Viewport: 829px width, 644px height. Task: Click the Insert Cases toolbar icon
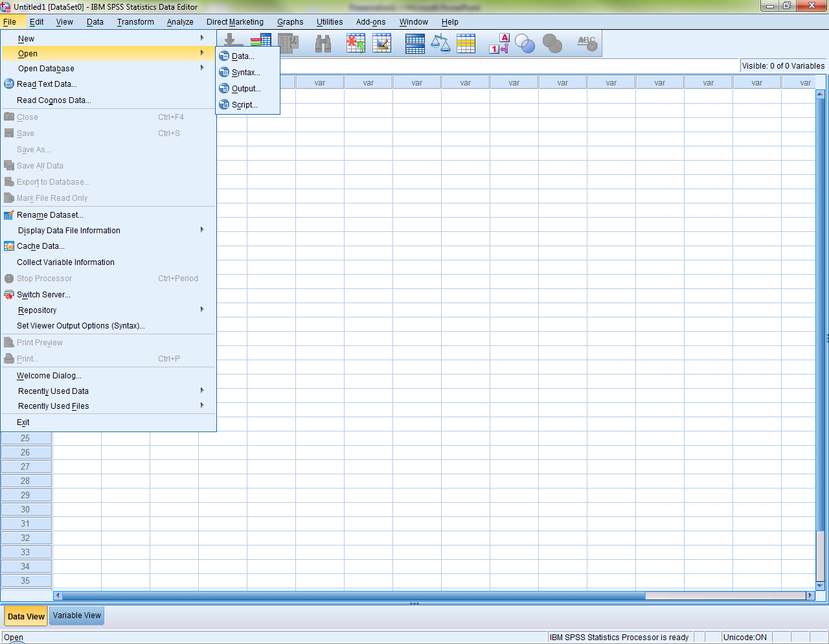pyautogui.click(x=356, y=43)
